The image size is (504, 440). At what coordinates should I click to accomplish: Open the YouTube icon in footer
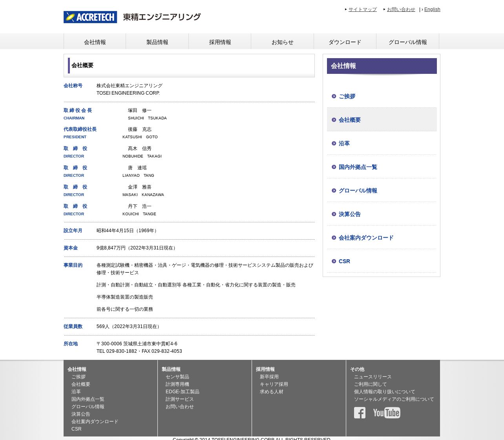pyautogui.click(x=387, y=412)
